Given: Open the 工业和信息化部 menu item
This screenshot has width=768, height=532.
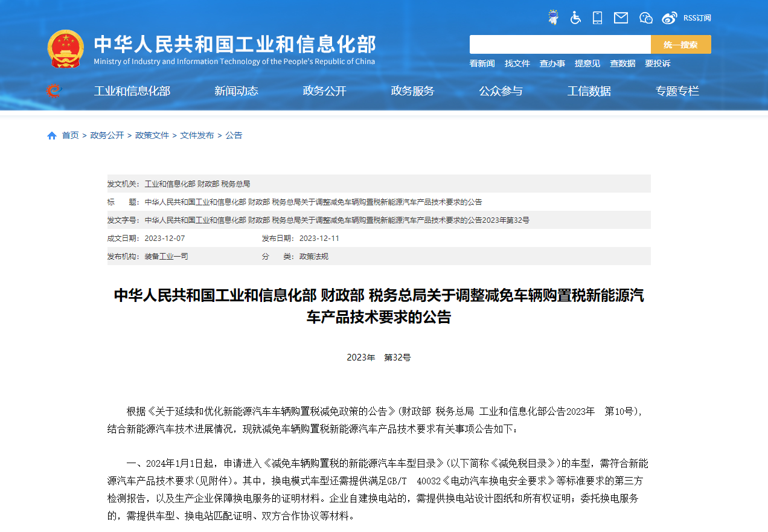Looking at the screenshot, I should point(132,91).
